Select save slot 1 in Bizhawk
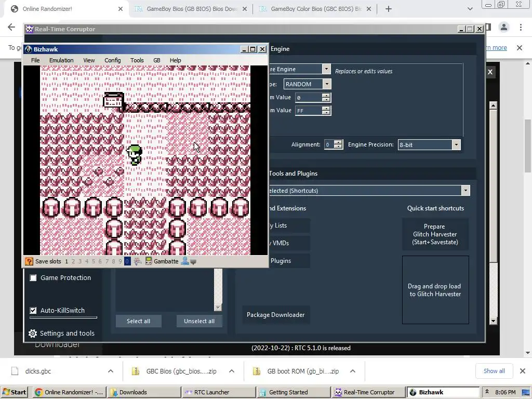The height and width of the screenshot is (399, 532). (66, 261)
